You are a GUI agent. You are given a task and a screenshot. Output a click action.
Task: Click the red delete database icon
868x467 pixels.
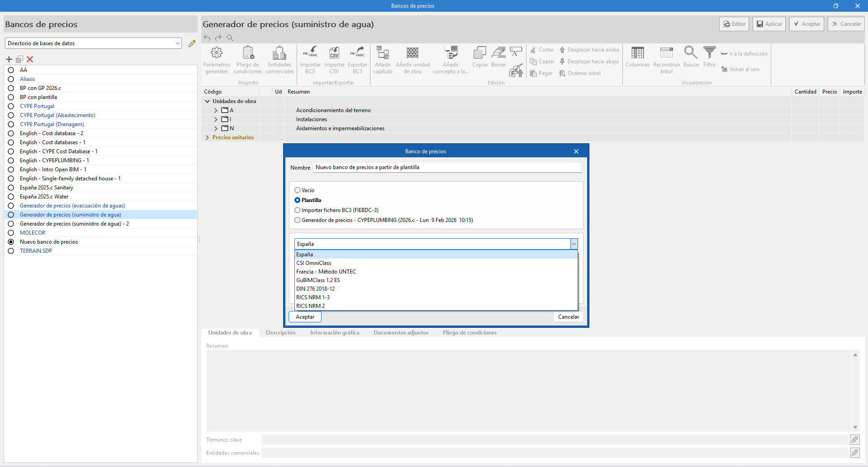[30, 59]
